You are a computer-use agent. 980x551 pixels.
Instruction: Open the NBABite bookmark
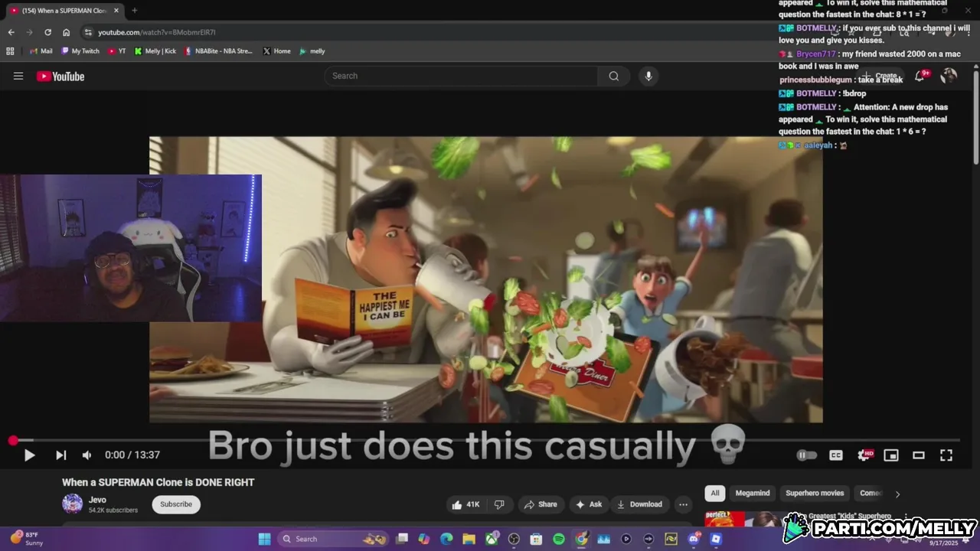point(218,51)
